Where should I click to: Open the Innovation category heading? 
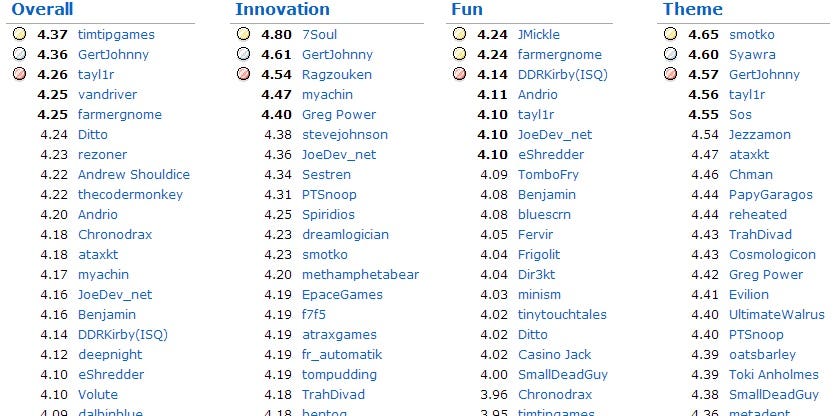tap(283, 9)
